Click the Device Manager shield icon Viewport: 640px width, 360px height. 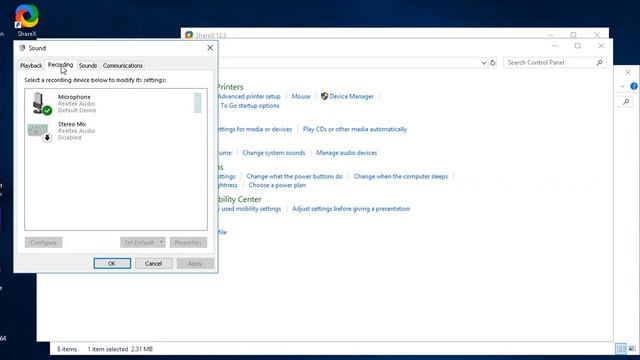(324, 96)
